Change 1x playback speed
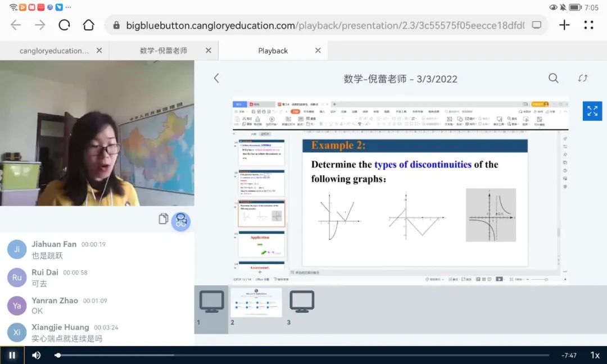Screen dimensions: 607x364 pos(595,355)
